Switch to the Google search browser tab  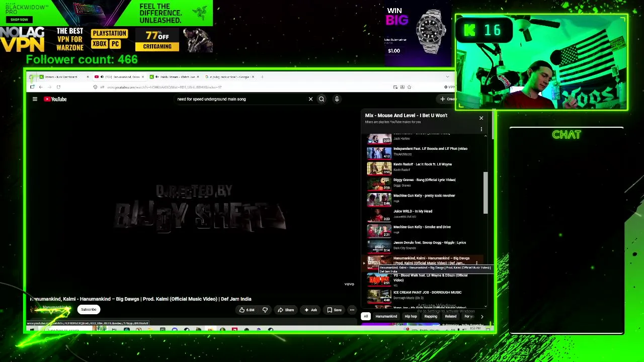click(x=229, y=77)
